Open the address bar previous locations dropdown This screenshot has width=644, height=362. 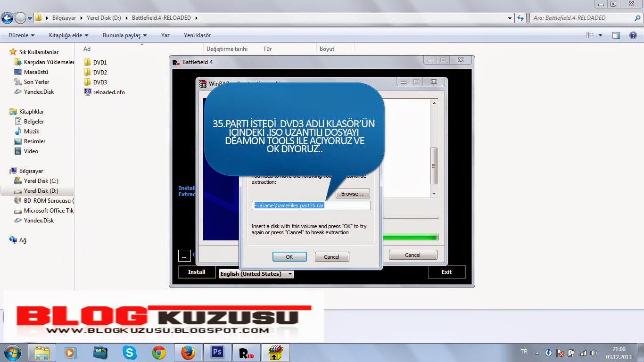pyautogui.click(x=510, y=18)
